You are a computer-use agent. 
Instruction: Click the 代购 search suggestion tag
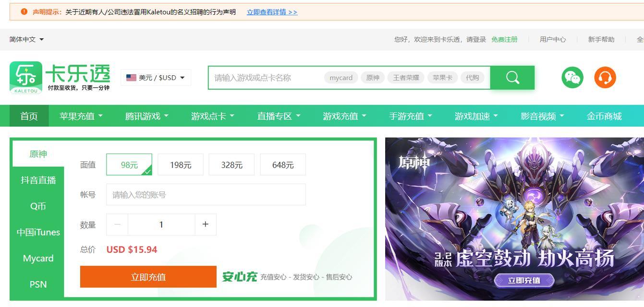[473, 78]
